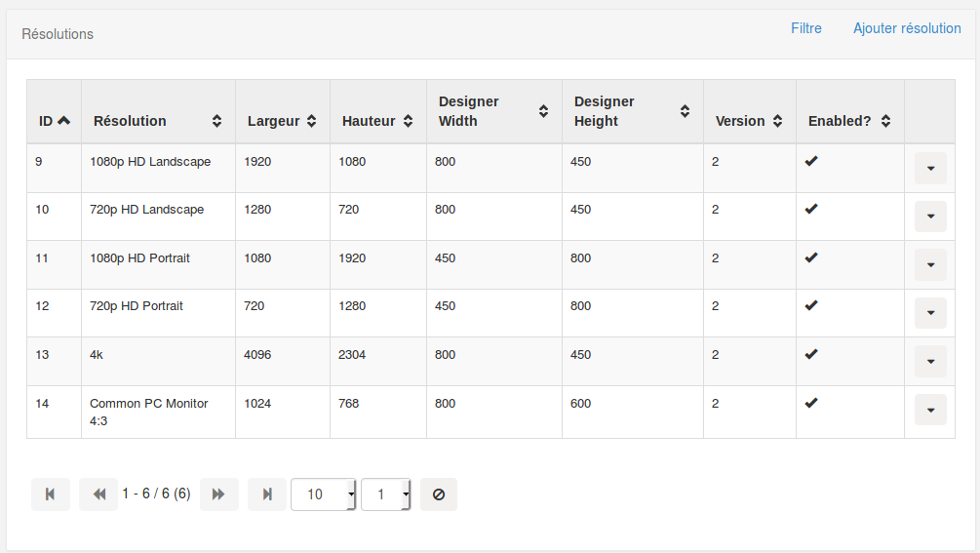The width and height of the screenshot is (980, 553).
Task: Click Ajouter résolution link
Action: point(907,28)
